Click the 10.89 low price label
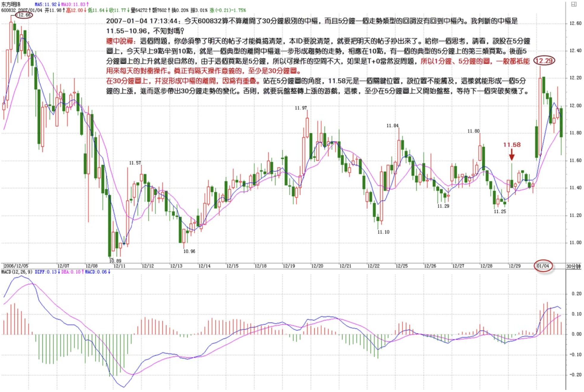 [115, 261]
